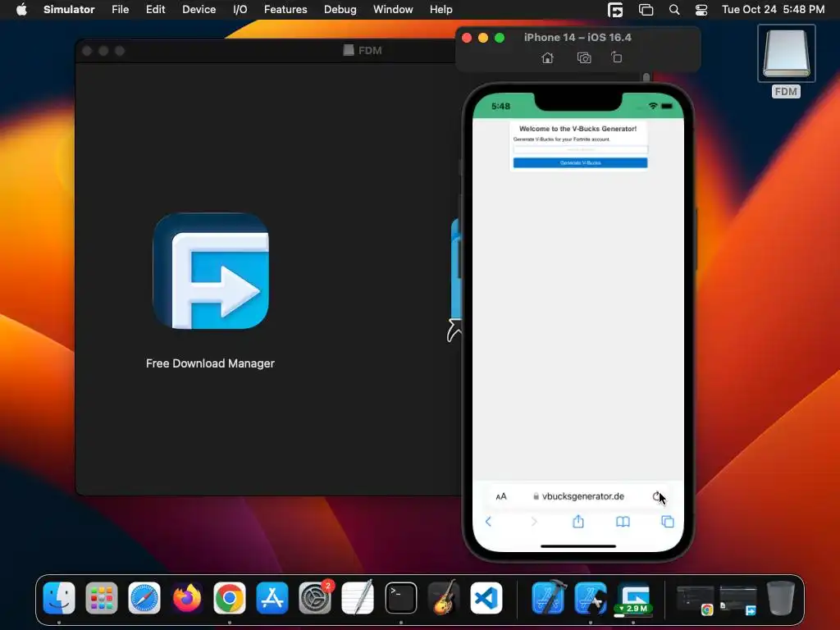Open the File menu
The width and height of the screenshot is (840, 630).
120,10
